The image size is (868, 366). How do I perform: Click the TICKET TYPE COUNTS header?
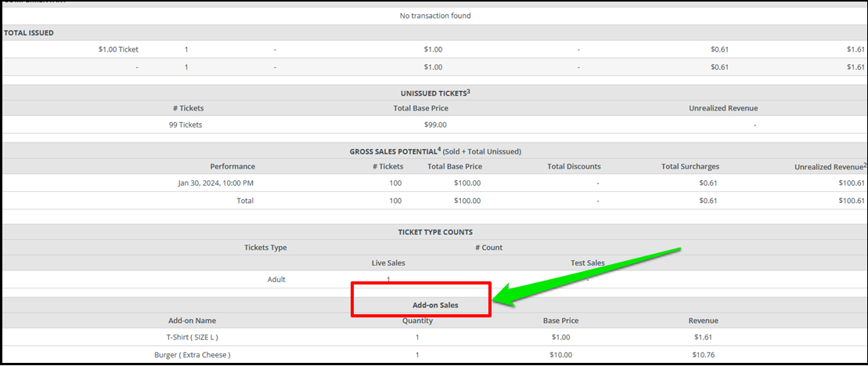click(x=435, y=232)
